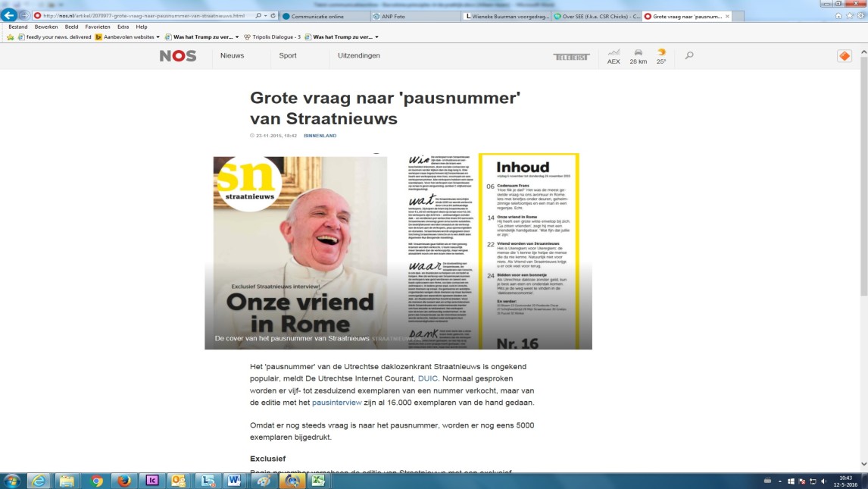The width and height of the screenshot is (868, 489).
Task: Click the 'Exclusief' subheading
Action: point(268,459)
